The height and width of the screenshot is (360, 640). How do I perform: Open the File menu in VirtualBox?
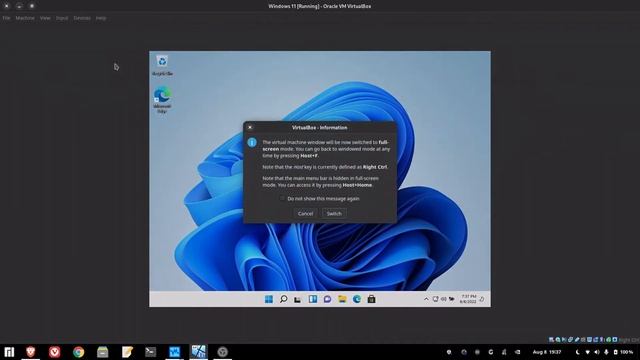(7, 18)
